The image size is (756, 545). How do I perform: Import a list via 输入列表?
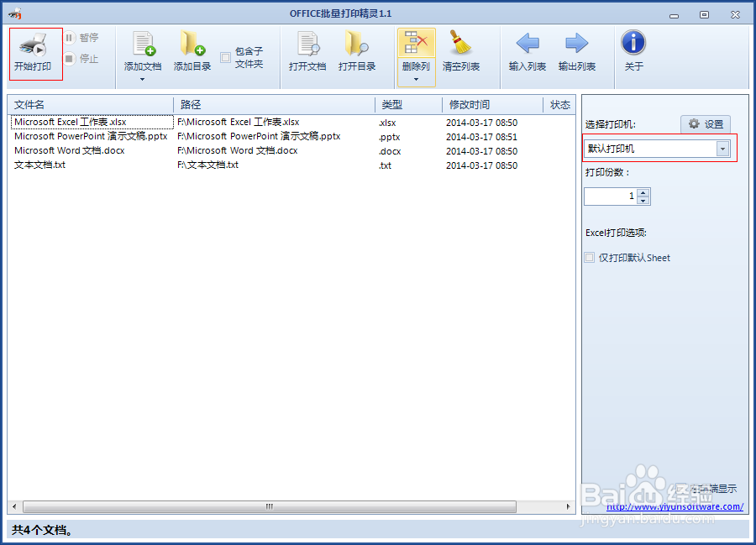click(x=528, y=52)
